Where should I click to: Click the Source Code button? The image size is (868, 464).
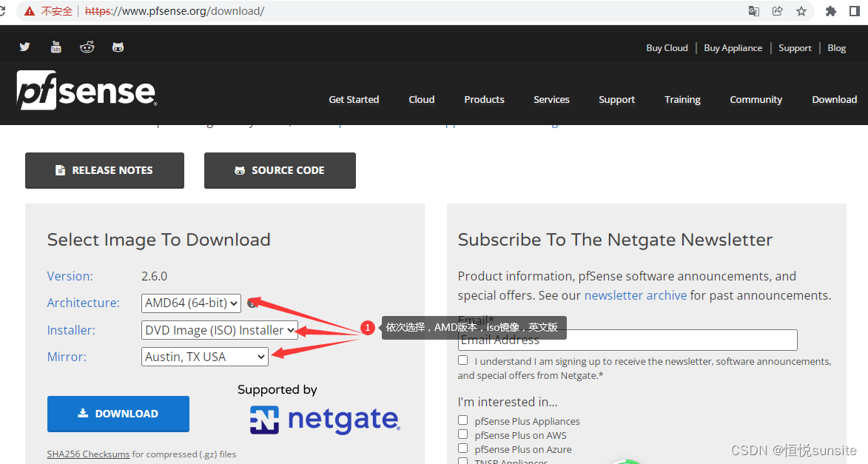point(280,170)
